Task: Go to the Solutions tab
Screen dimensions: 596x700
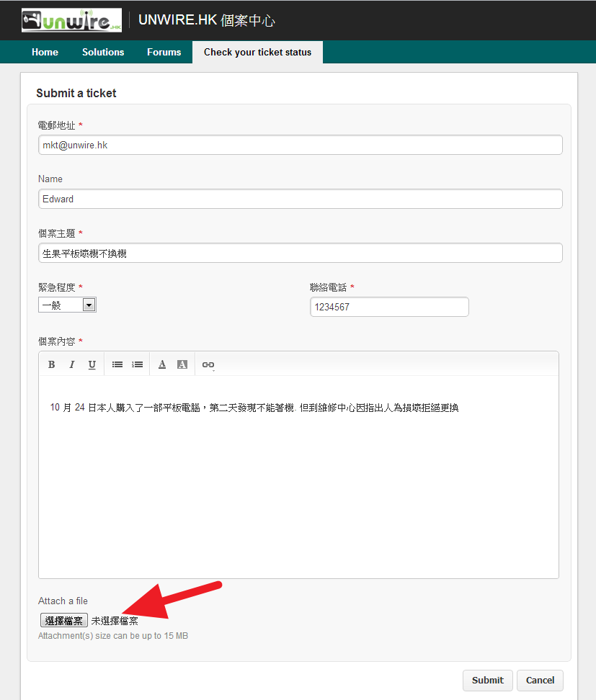Action: pos(103,52)
